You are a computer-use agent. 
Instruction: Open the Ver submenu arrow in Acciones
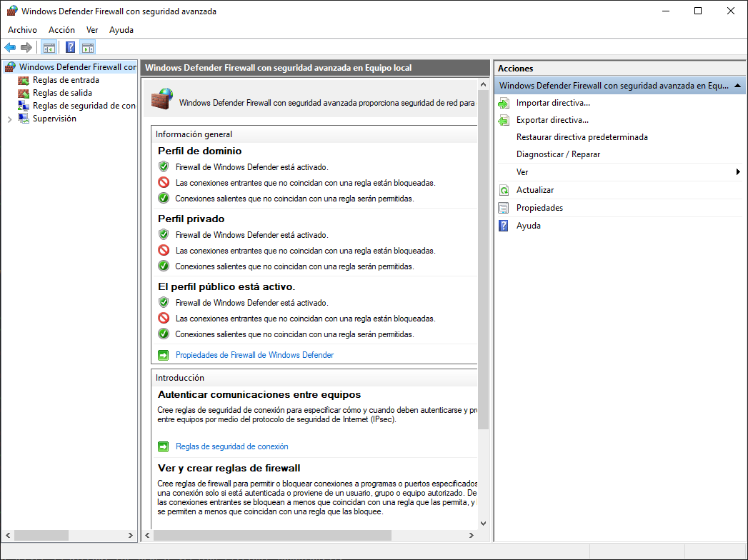[x=738, y=171]
